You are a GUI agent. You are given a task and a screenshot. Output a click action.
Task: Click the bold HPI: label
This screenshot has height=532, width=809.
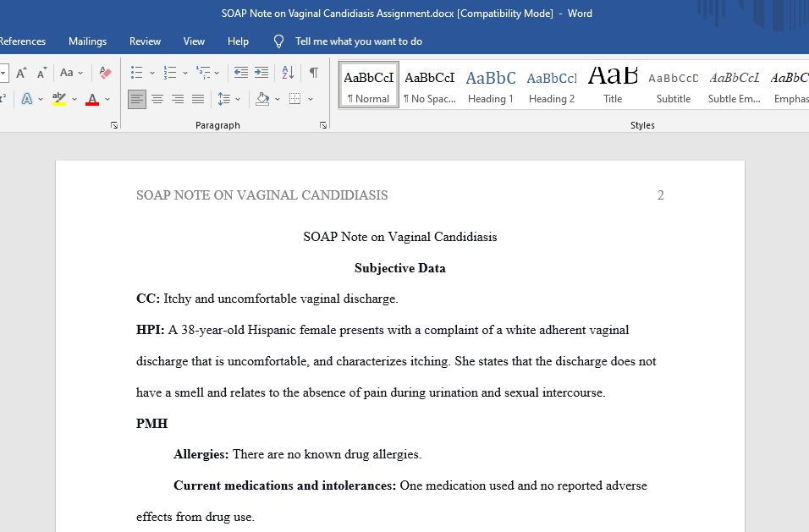tap(150, 330)
